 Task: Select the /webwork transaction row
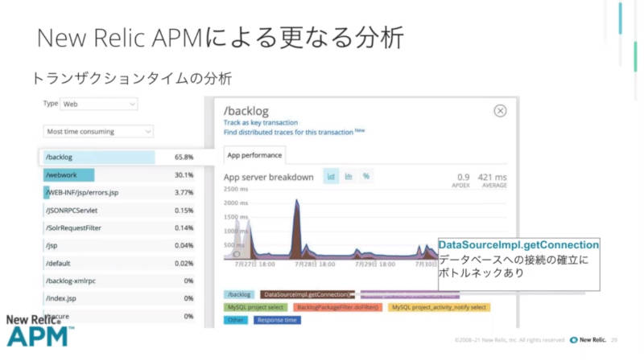pyautogui.click(x=119, y=174)
